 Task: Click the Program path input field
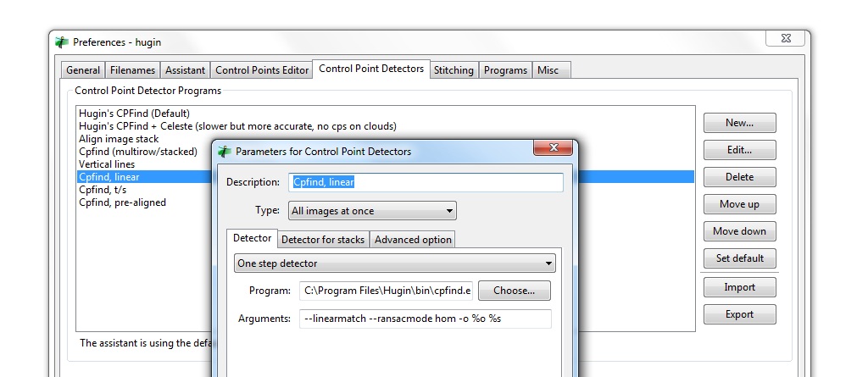tap(387, 291)
